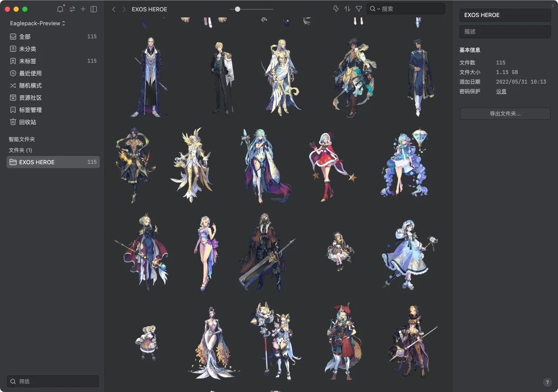Click the plus add icon in sidebar header
Image resolution: width=558 pixels, height=392 pixels.
(83, 9)
